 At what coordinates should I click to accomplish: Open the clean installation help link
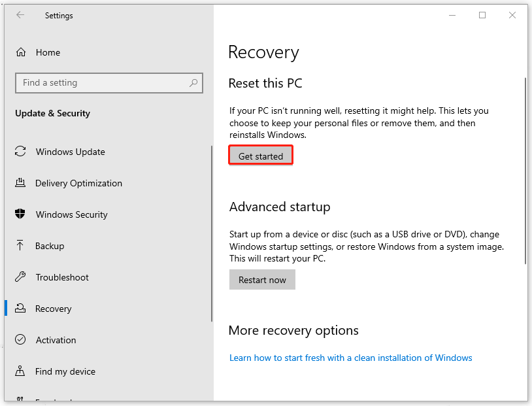point(350,358)
